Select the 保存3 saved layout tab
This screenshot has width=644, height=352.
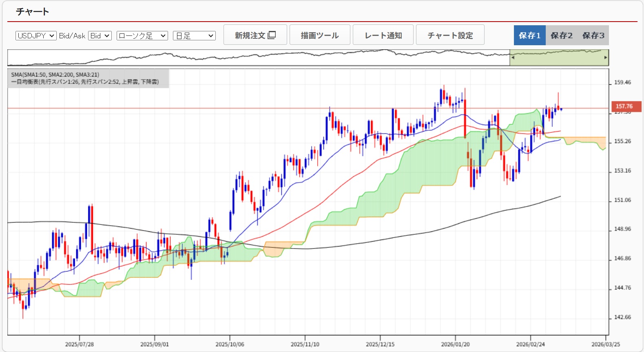click(x=593, y=35)
